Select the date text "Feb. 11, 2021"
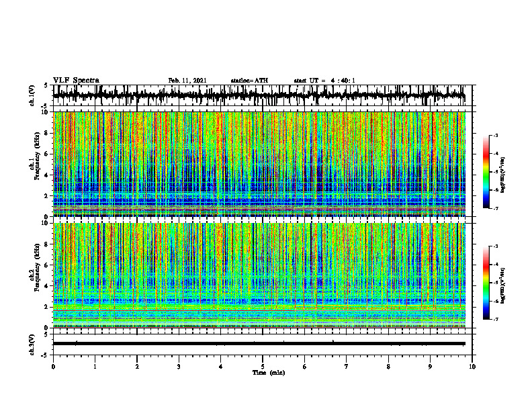The height and width of the screenshot is (411, 532). point(187,81)
